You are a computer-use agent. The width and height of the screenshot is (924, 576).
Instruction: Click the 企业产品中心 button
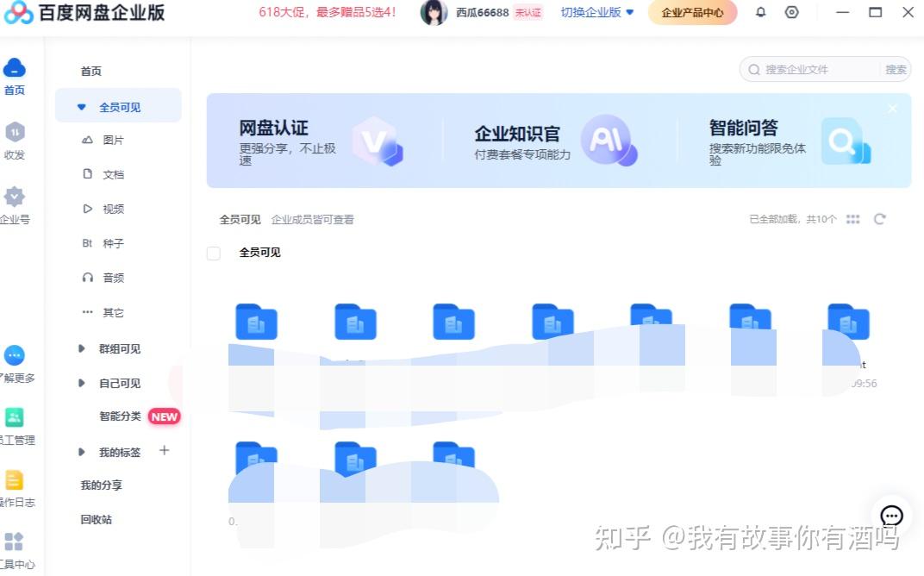coord(692,12)
